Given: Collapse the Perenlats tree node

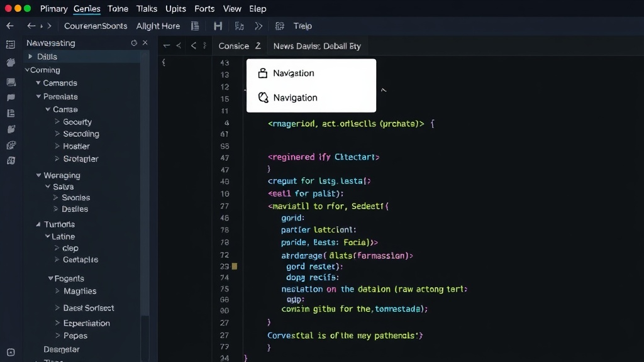Looking at the screenshot, I should [38, 96].
